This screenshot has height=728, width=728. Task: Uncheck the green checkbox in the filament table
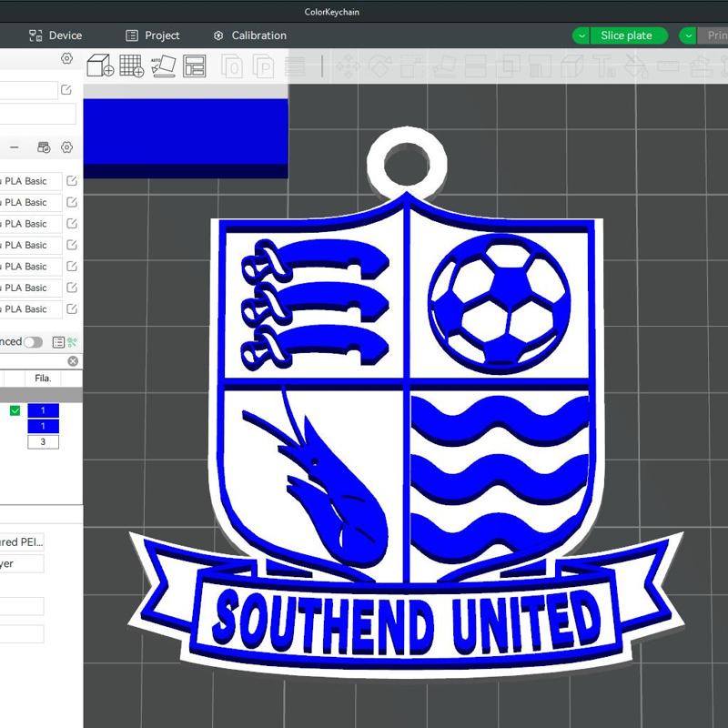click(14, 410)
